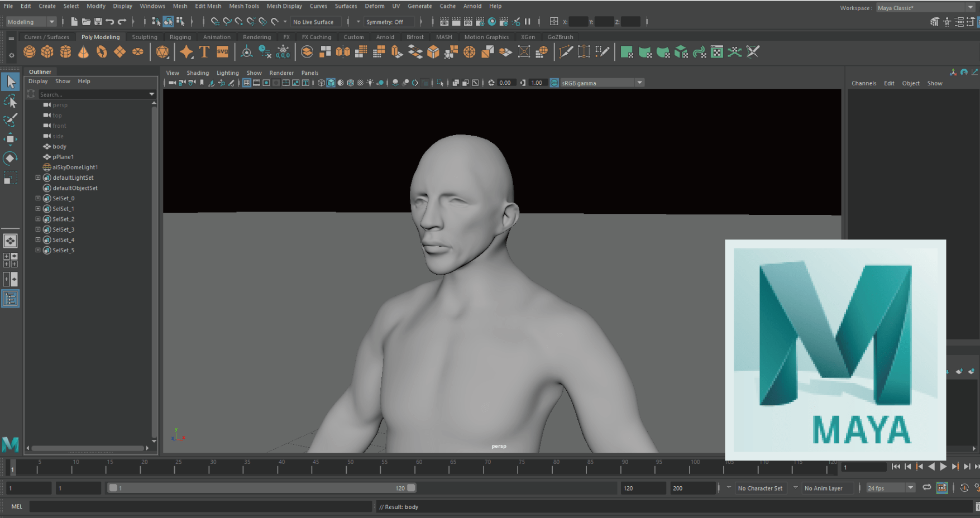Click the Open Scene folder icon
This screenshot has width=980, height=518.
pos(86,22)
